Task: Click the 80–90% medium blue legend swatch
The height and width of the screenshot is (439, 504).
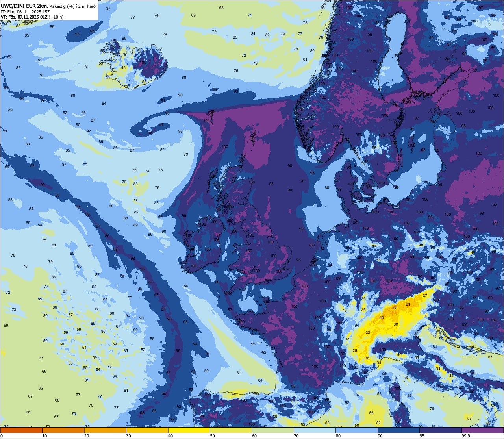Action: click(x=357, y=430)
